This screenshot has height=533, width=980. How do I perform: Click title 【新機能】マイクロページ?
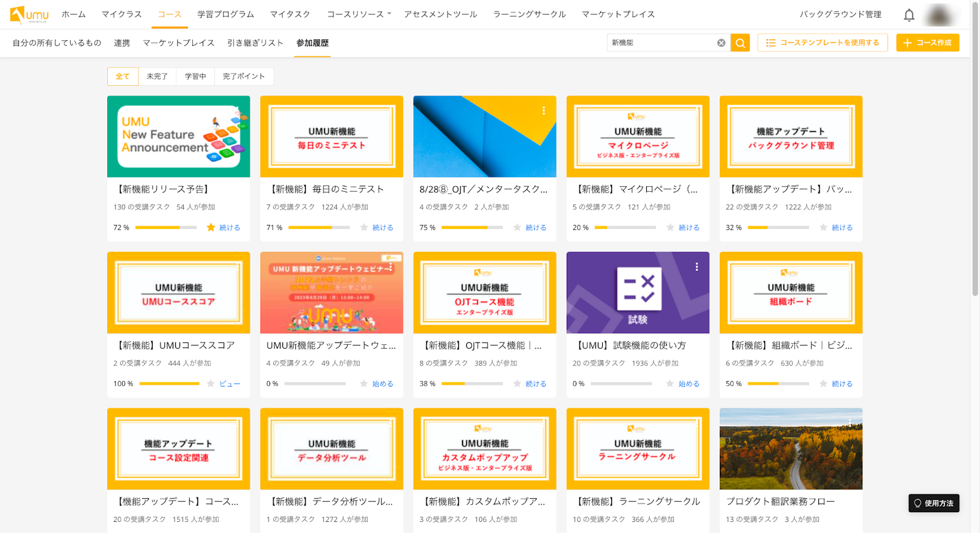point(635,189)
